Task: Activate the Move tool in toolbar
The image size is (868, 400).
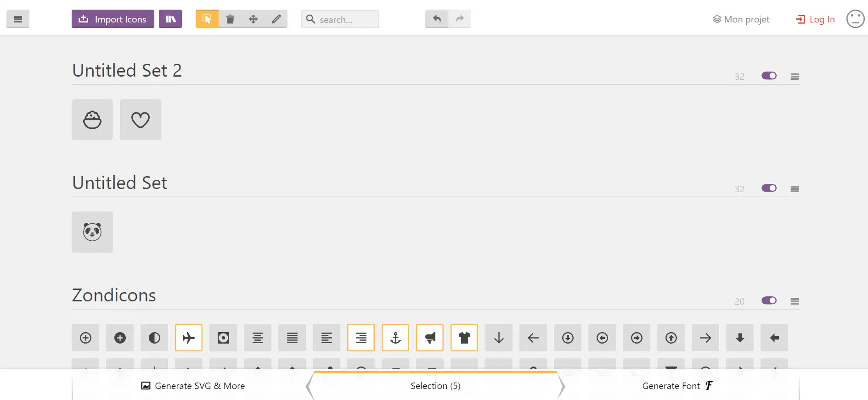Action: tap(253, 19)
